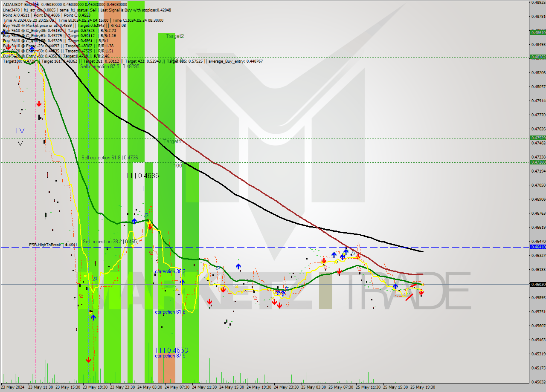Image resolution: width=546 pixels, height=392 pixels.
Task: Select the green 0.48610 price marker on right axis
Action: point(537,32)
